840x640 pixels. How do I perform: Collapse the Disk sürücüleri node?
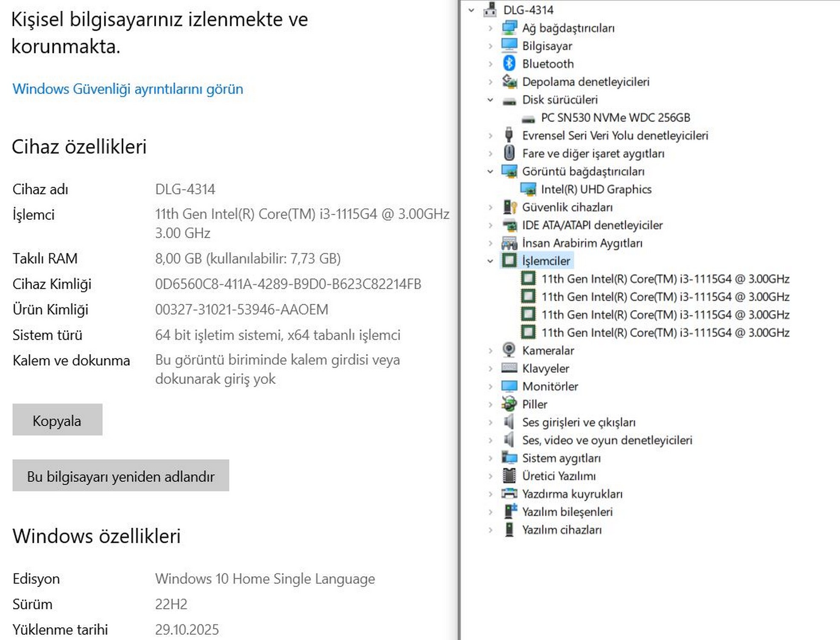click(x=490, y=100)
